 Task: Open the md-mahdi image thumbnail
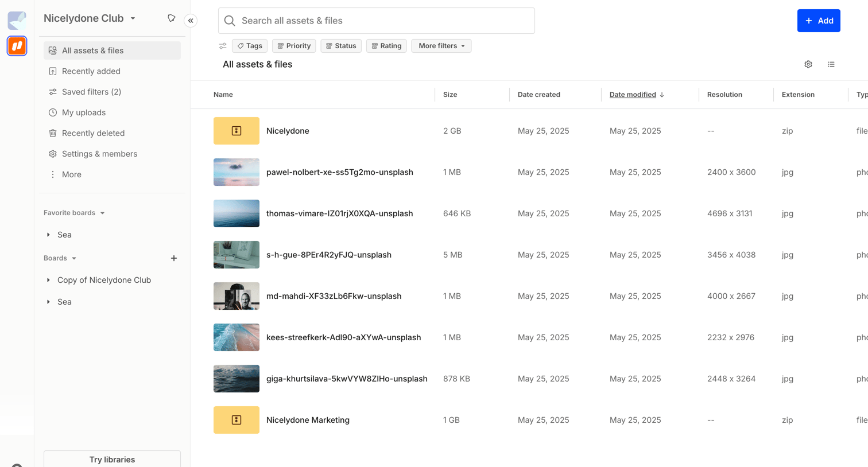[237, 296]
